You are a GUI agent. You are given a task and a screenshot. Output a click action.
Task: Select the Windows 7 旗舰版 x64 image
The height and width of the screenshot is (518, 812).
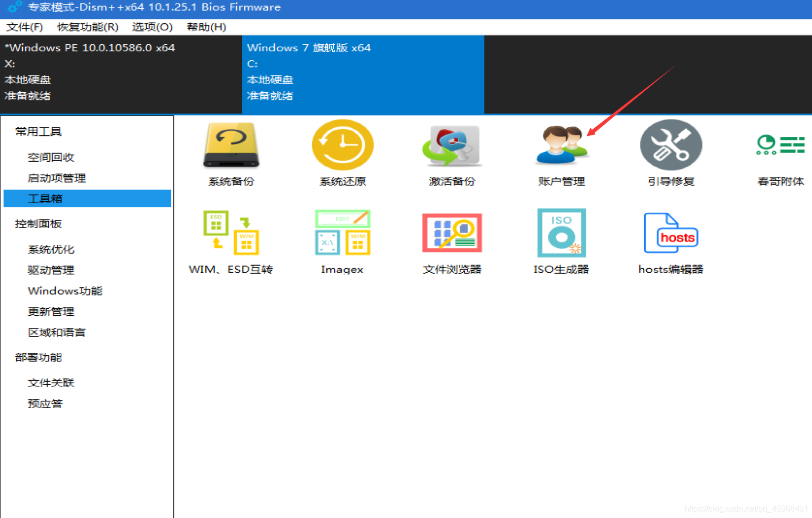(x=363, y=74)
